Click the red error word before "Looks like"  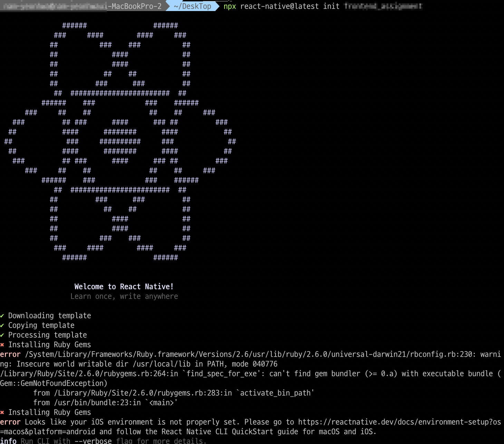click(10, 422)
